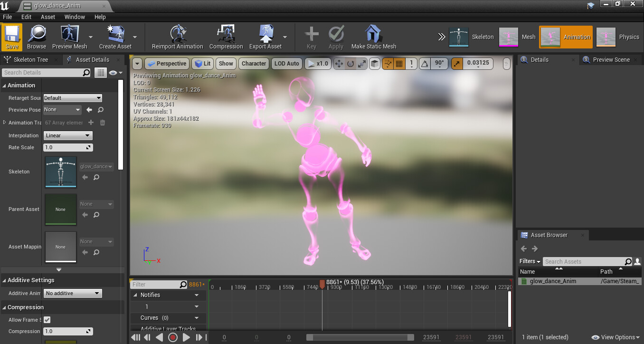Click the timeline scrub handle at frame 8861
Viewport: 644px width, 344px height.
pos(322,284)
